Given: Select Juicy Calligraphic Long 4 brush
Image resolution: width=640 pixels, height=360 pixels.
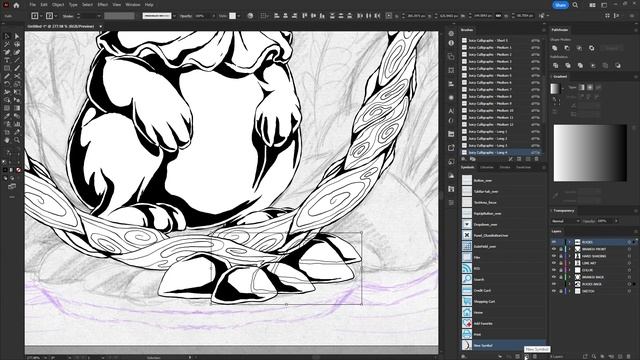Looking at the screenshot, I should (502, 152).
